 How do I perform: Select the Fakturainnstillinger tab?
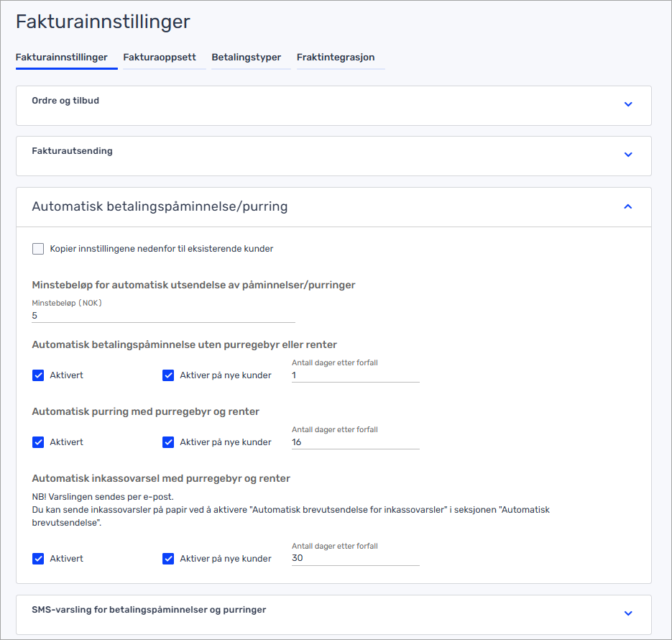point(62,58)
